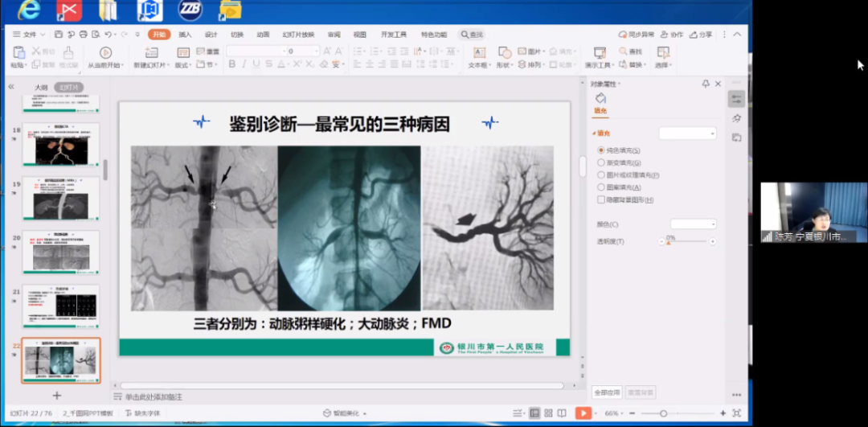Click fit slide to window icon

point(736,413)
